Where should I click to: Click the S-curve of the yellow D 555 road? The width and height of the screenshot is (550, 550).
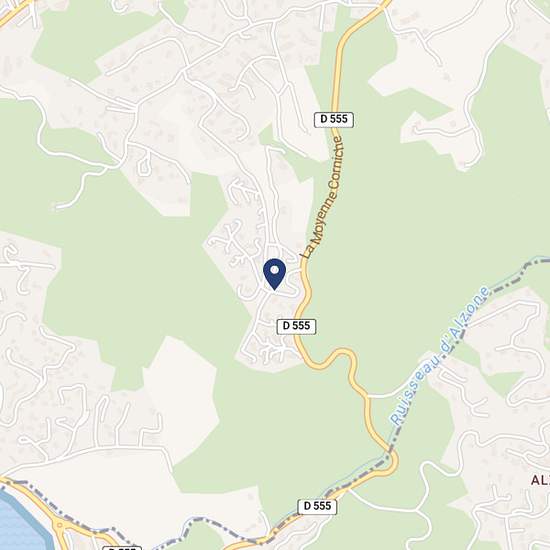(x=333, y=360)
